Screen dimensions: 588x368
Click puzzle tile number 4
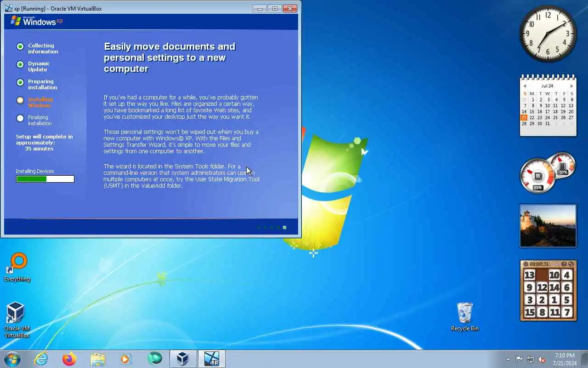[567, 275]
